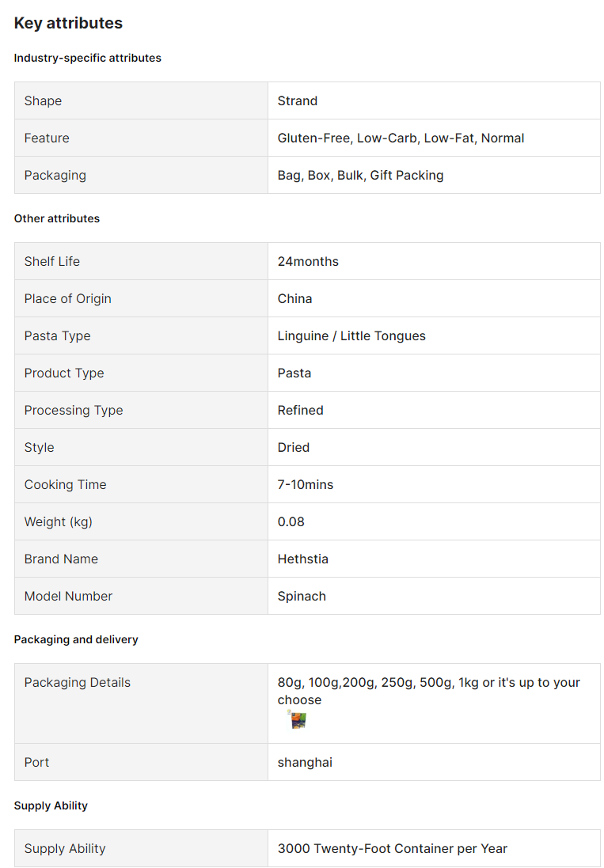Open the packaging details thumbnail image
This screenshot has width=604, height=868.
click(298, 720)
